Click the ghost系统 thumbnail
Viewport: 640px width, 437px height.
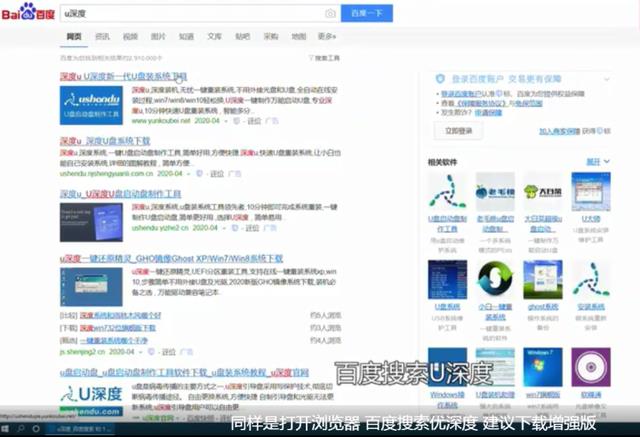[x=543, y=280]
